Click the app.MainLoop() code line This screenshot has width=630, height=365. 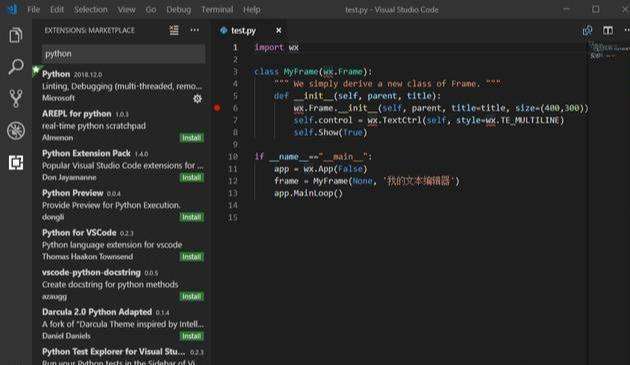pyautogui.click(x=309, y=193)
